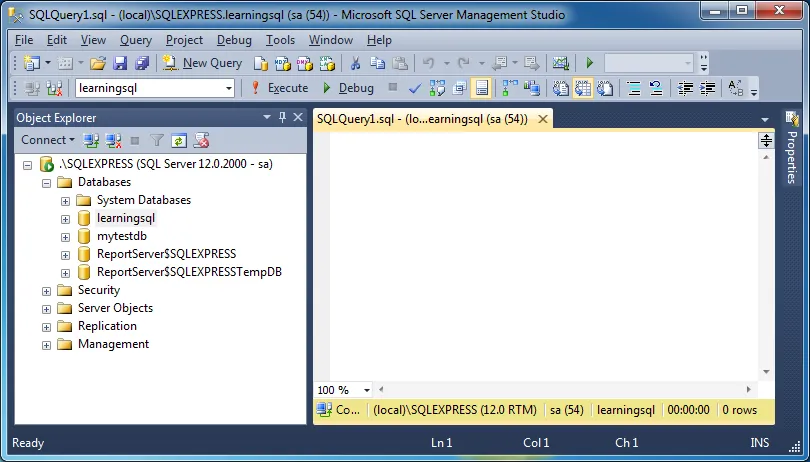Click the Open File folder icon
Screen dimensions: 810x462
97,63
